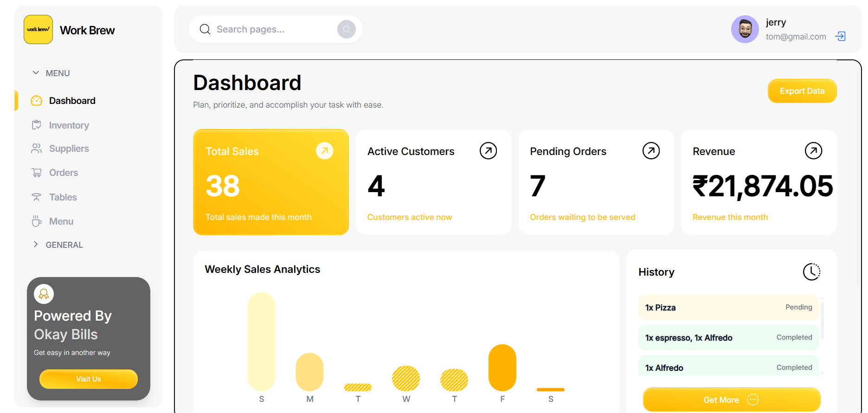Open the Tables page

point(63,197)
